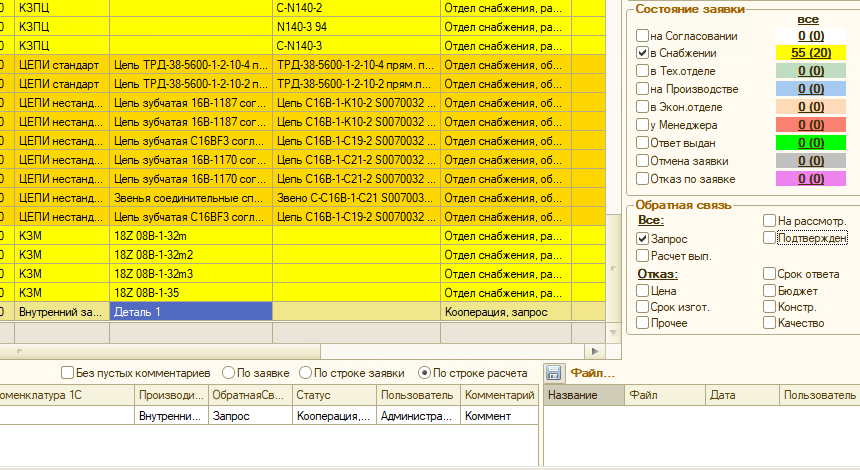Tick the 'на Производстве' checkbox

pos(642,89)
